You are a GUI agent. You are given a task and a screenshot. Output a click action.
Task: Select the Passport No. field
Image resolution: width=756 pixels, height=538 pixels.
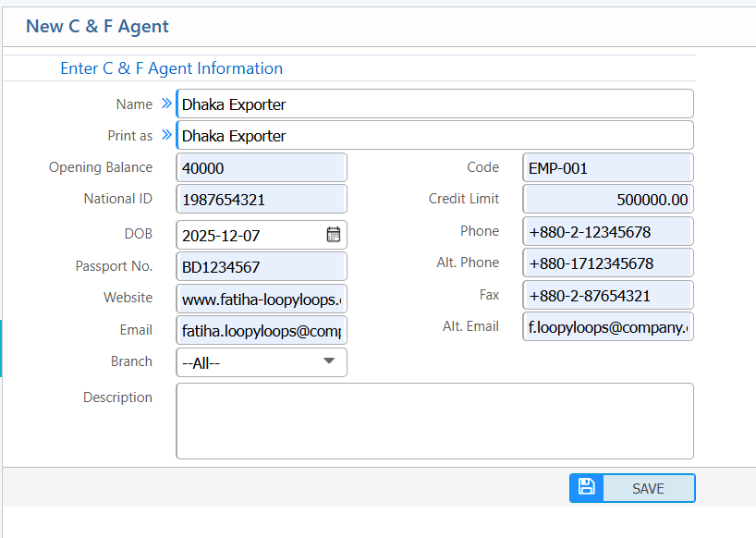coord(261,266)
